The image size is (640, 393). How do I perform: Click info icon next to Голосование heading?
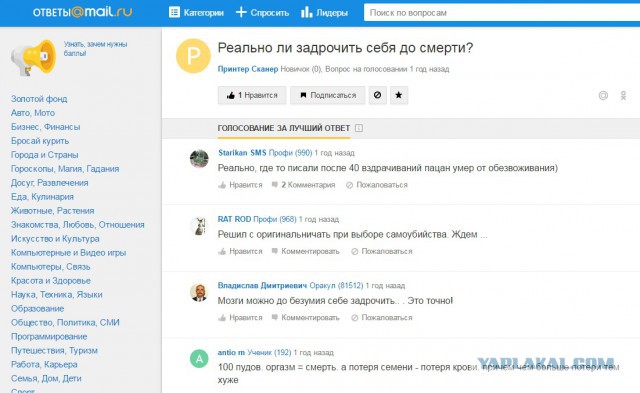359,128
